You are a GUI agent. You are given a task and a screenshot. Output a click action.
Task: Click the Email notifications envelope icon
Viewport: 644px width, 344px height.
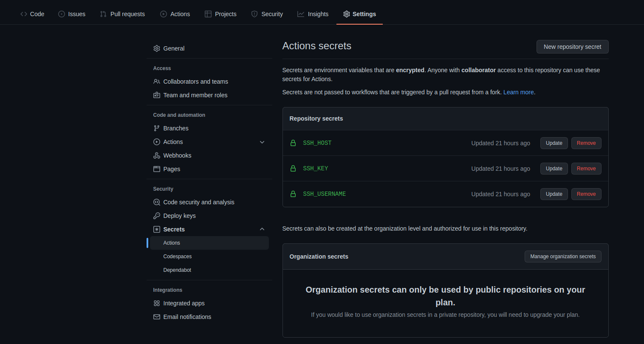point(157,317)
